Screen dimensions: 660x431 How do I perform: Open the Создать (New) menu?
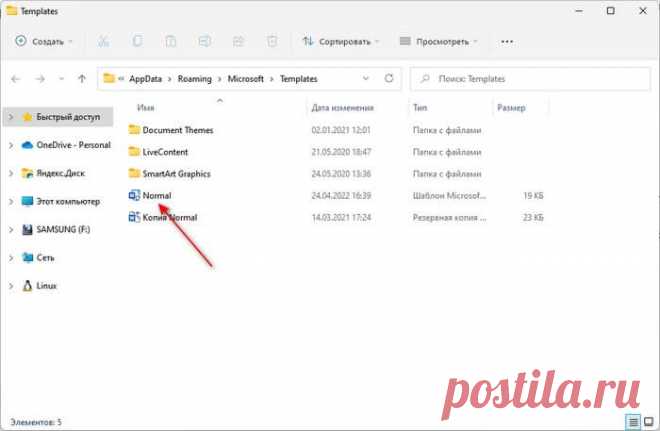point(44,41)
